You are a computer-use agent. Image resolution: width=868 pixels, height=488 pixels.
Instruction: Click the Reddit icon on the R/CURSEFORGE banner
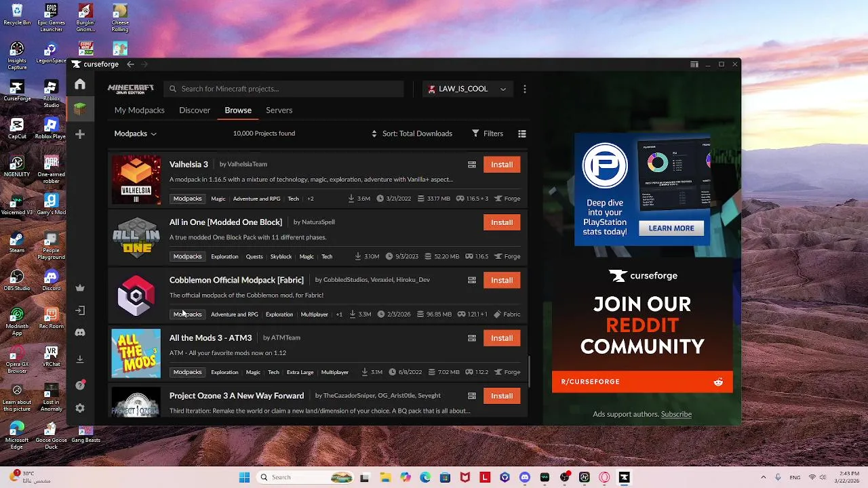718,382
